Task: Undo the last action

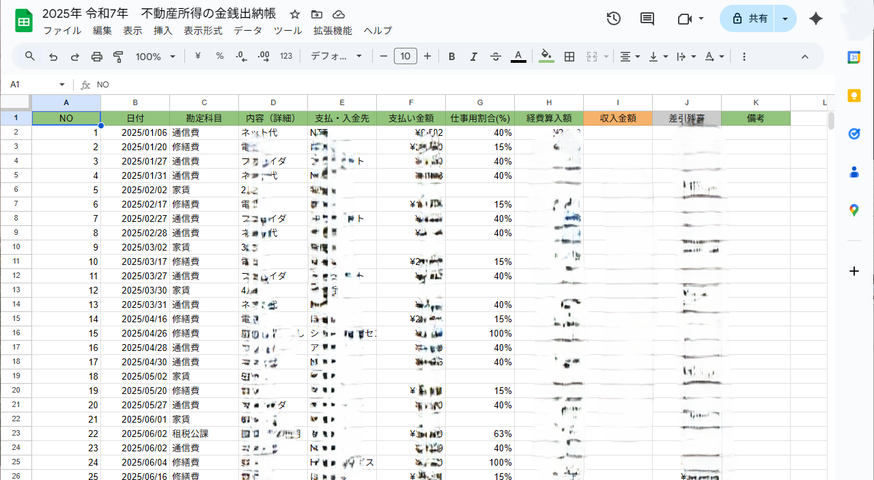Action: pyautogui.click(x=53, y=56)
